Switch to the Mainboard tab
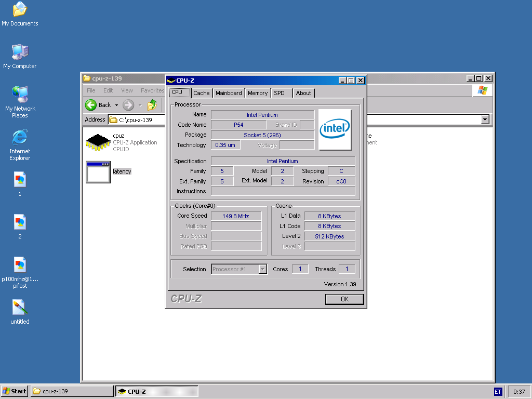The height and width of the screenshot is (399, 532). tap(229, 93)
